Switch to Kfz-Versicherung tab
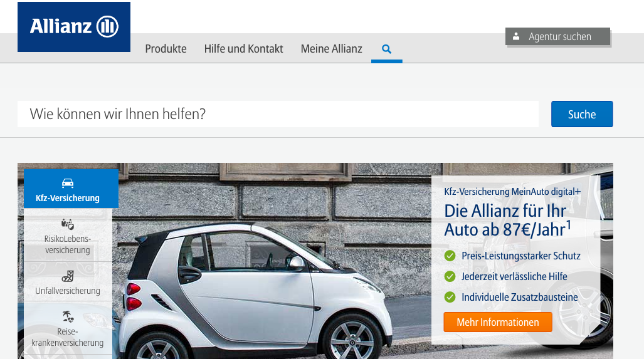644x359 pixels. (x=71, y=189)
